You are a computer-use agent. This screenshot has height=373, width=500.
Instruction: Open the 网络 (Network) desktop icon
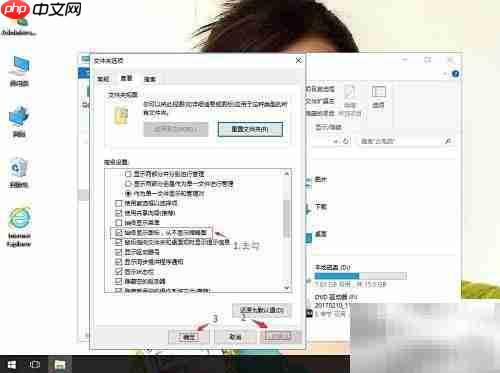tap(19, 121)
